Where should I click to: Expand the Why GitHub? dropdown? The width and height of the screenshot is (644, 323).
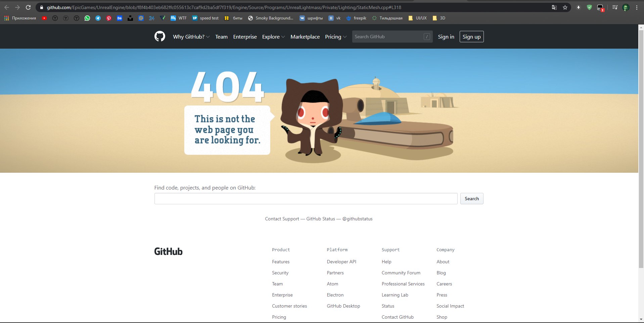tap(191, 37)
